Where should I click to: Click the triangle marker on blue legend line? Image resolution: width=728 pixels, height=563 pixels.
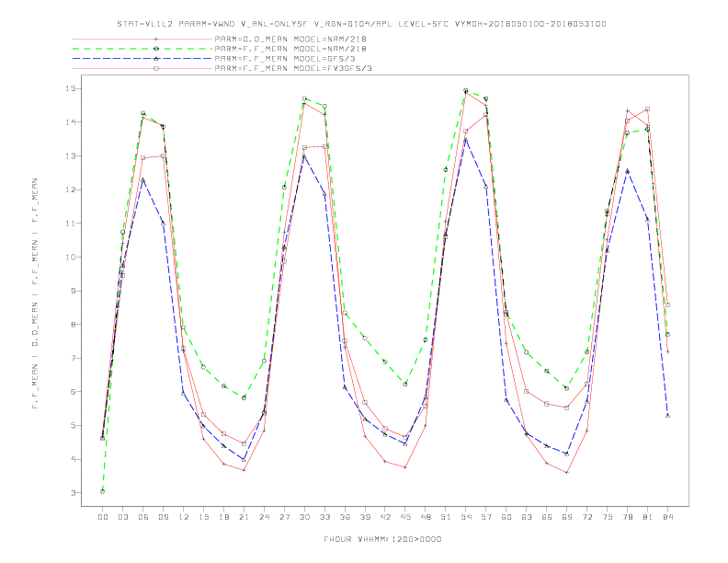(156, 59)
